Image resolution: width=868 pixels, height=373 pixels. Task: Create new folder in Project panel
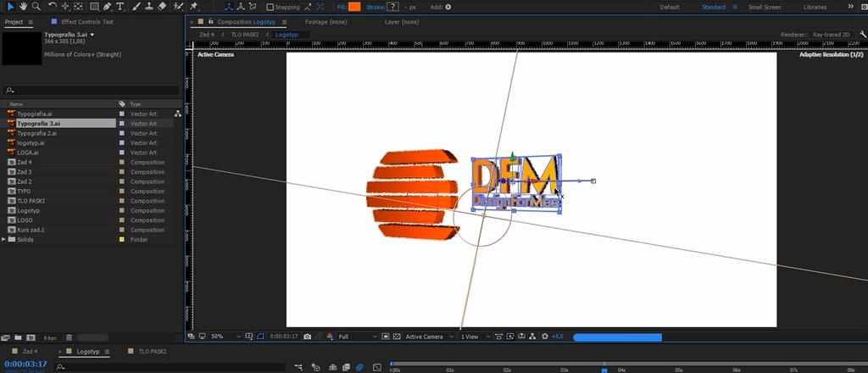(18, 337)
